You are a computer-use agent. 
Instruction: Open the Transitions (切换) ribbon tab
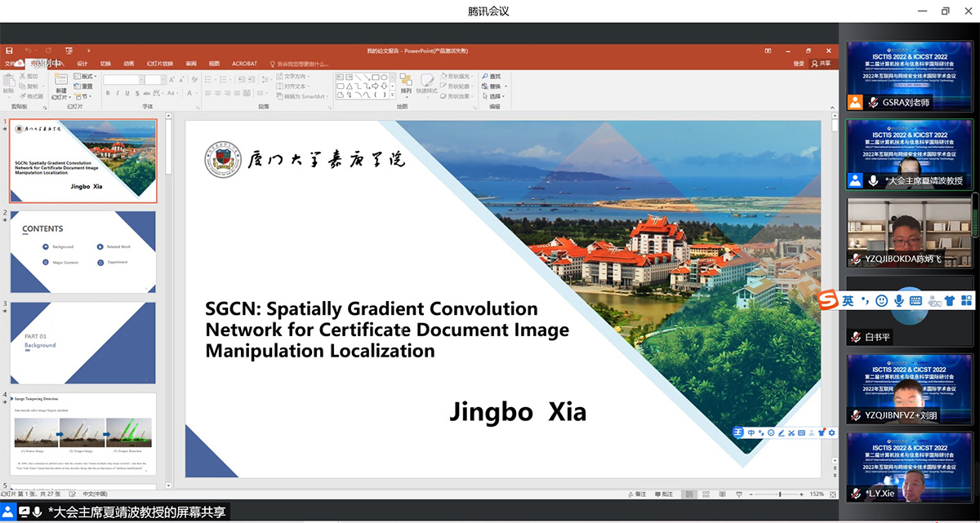[105, 64]
